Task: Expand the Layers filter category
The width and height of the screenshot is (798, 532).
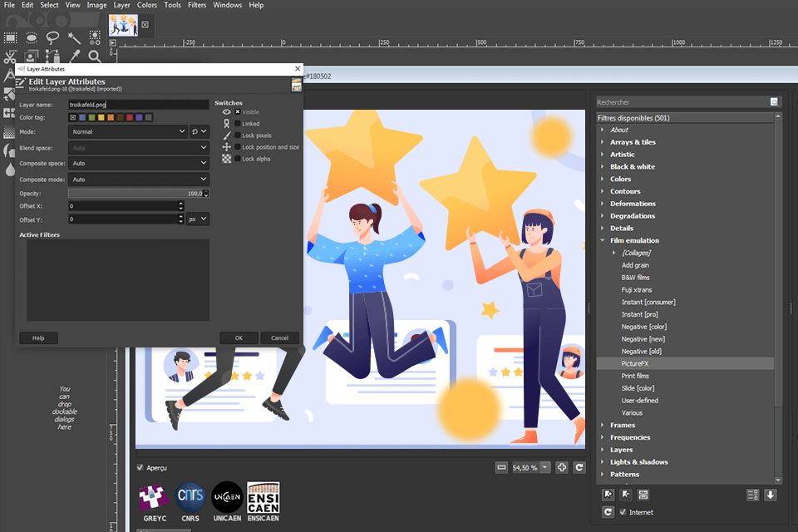Action: (x=622, y=450)
